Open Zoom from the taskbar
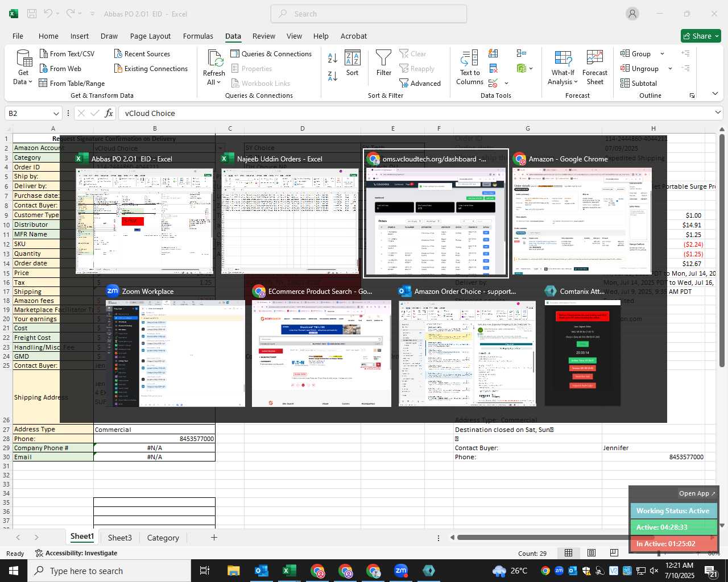Viewport: 728px width, 582px height. [401, 571]
